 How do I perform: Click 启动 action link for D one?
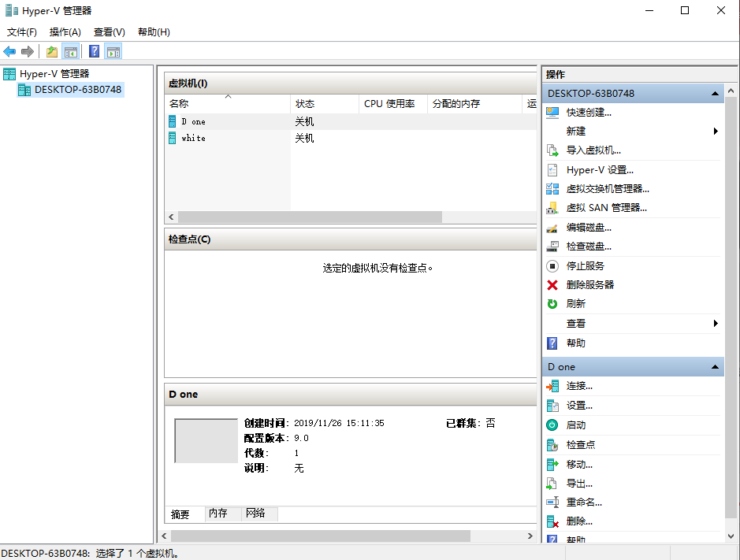coord(576,425)
